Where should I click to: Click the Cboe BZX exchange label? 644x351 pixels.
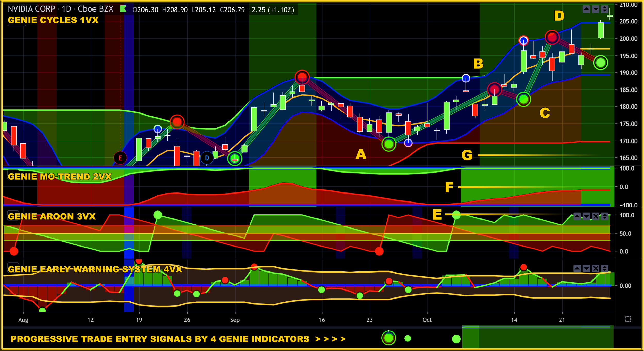(x=96, y=9)
